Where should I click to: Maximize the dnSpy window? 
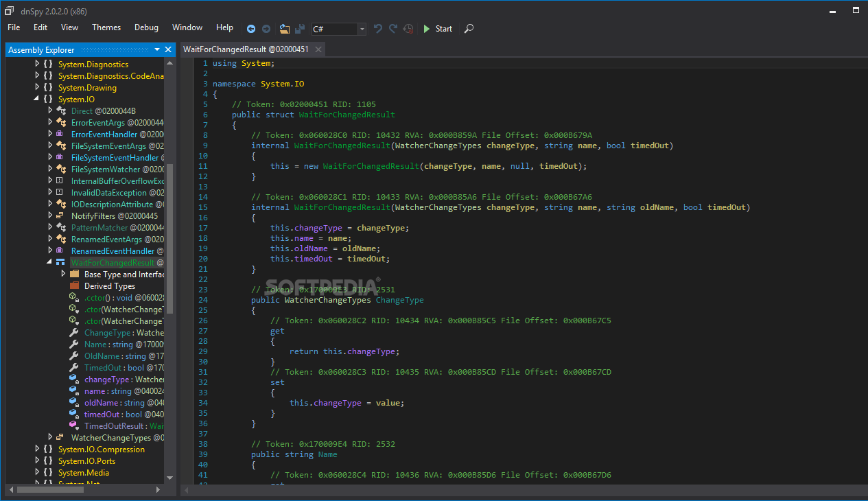(856, 10)
